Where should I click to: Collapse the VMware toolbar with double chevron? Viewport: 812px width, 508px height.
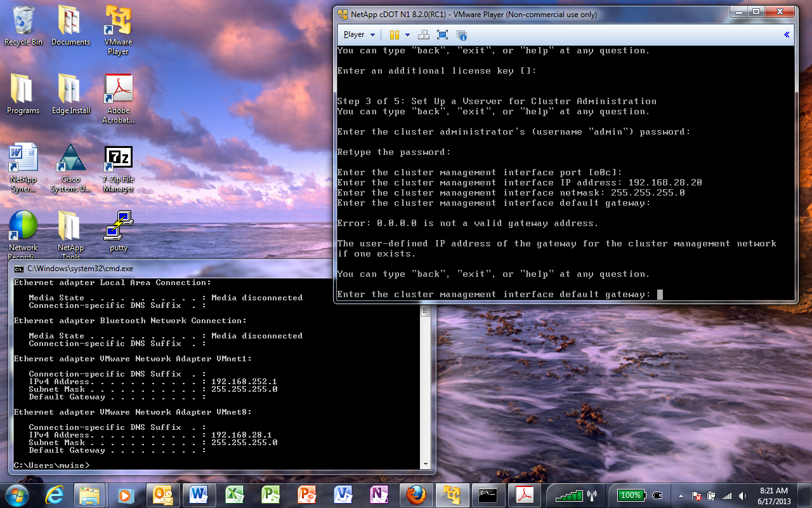[787, 35]
